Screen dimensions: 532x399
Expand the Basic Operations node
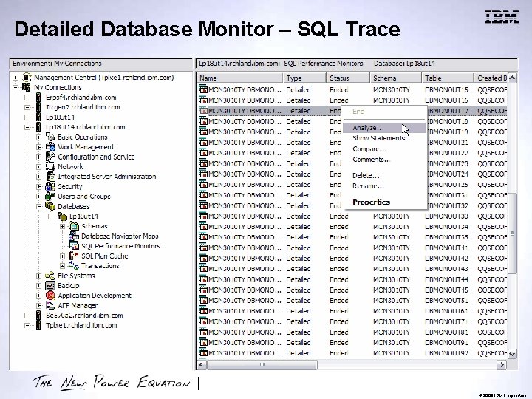(39, 137)
